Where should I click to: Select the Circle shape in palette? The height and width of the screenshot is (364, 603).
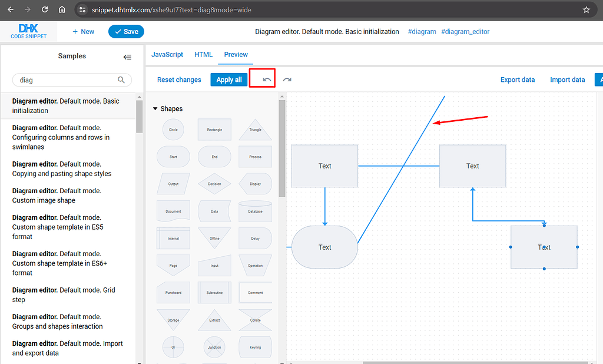(173, 130)
